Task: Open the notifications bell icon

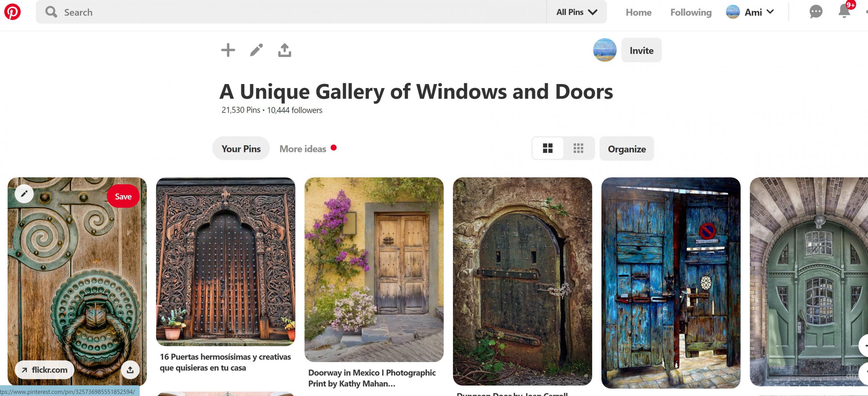Action: [x=844, y=12]
